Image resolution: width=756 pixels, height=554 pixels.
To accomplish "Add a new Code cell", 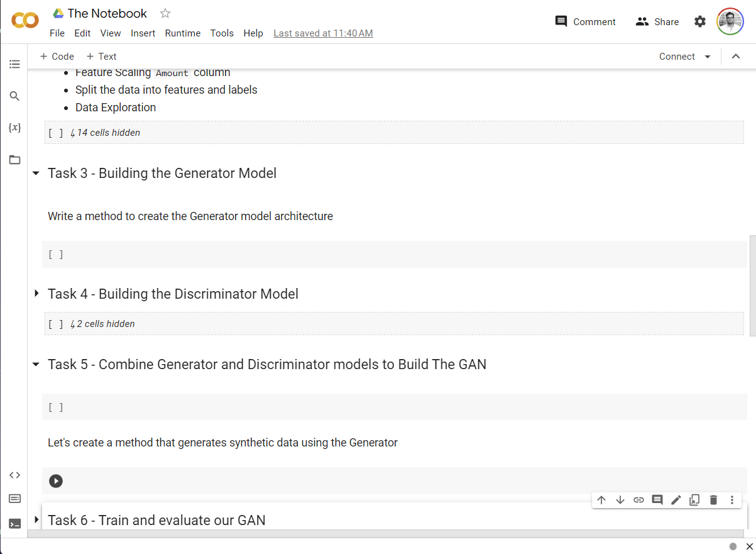I will coord(57,57).
